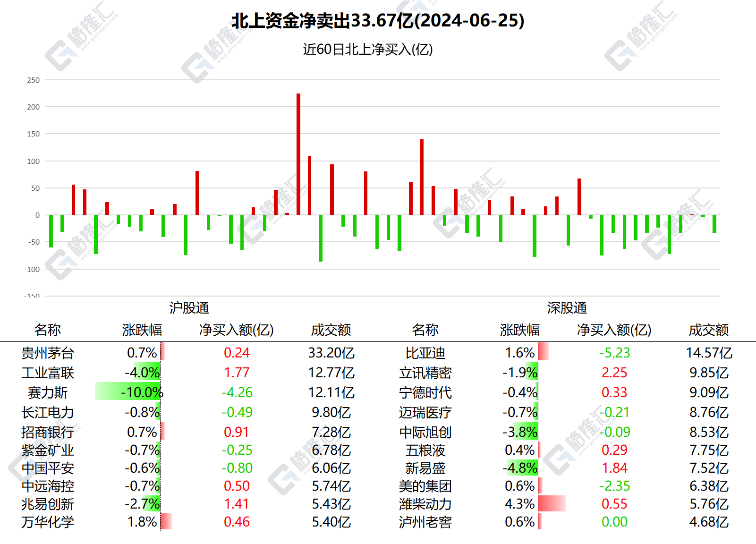Click stock name 贵州茅台
Viewport: 756px width, 544px height.
(x=48, y=353)
